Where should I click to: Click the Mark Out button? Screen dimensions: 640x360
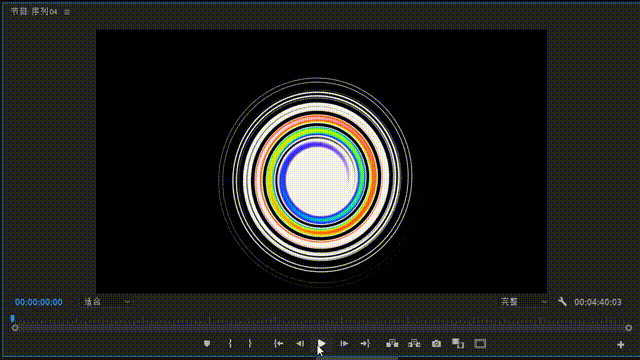coord(250,344)
